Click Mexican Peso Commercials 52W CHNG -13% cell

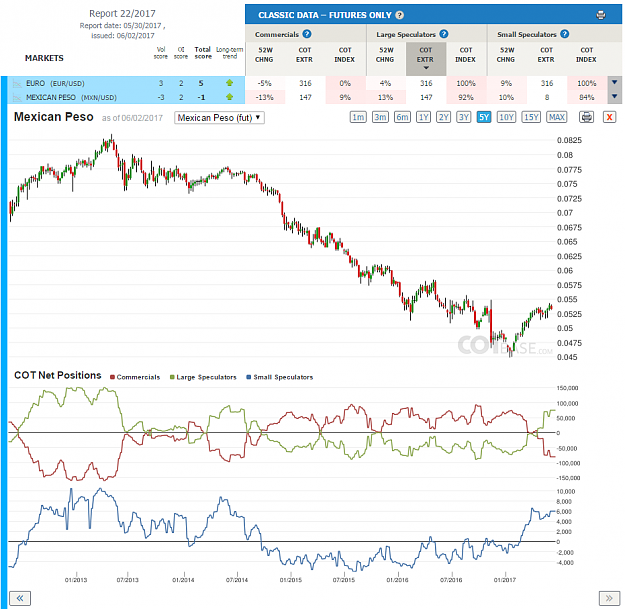click(265, 97)
